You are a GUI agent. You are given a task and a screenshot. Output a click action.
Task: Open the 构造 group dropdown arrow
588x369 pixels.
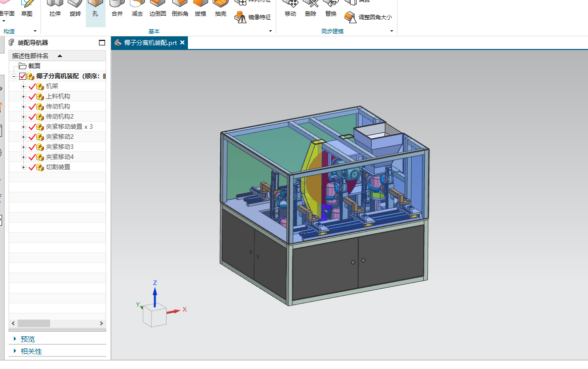(x=35, y=31)
